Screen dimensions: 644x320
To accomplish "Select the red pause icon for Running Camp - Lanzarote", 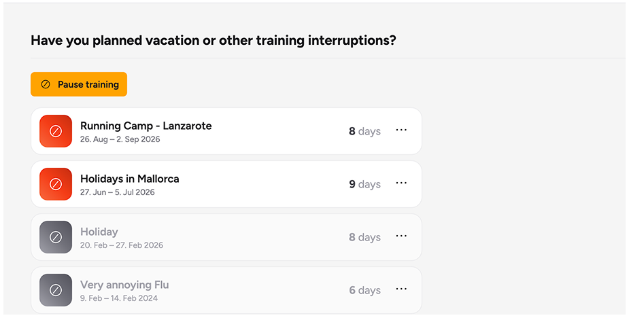I will [x=56, y=131].
